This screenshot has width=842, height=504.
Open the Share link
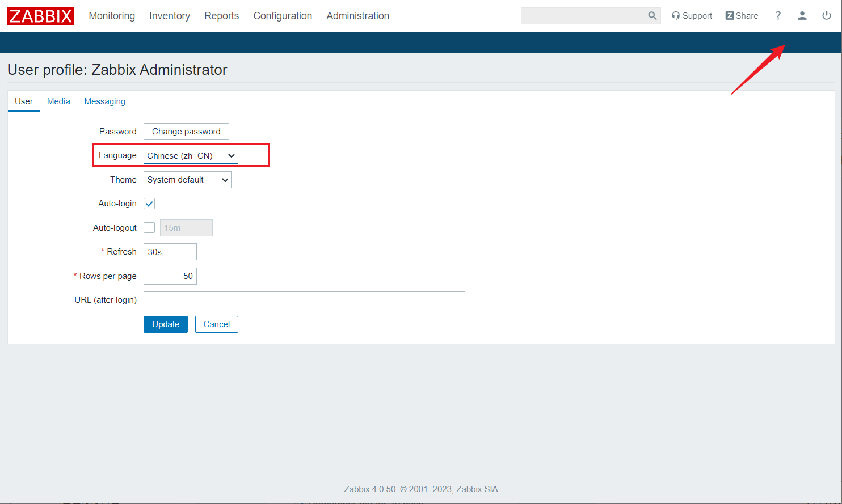(742, 16)
